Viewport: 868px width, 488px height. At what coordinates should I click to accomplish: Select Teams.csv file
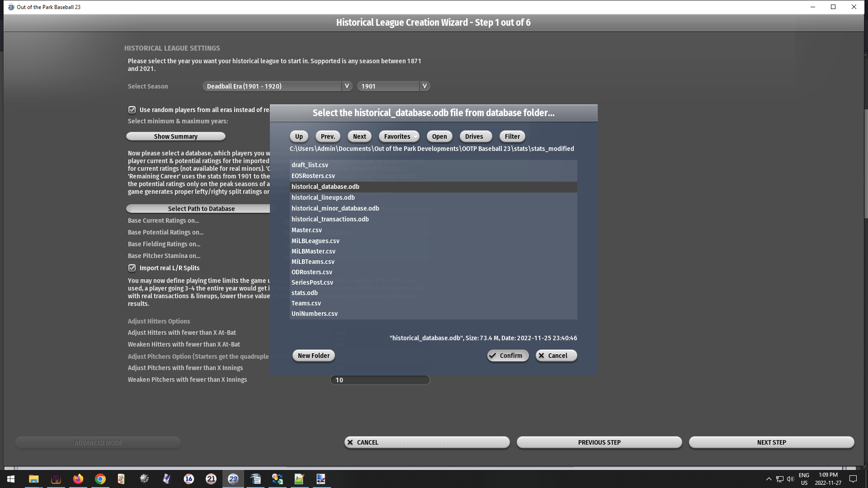433,303
